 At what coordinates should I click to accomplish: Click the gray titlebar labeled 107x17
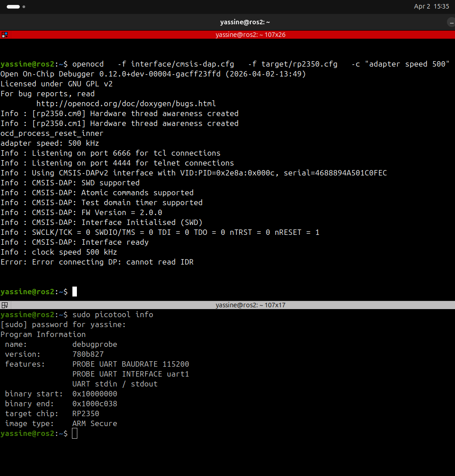click(250, 305)
